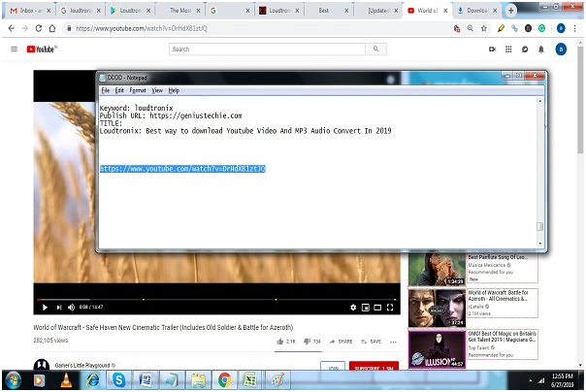Screen dimensions: 586x392
Task: Open Internet Explorer from the taskbar
Action: [x=93, y=380]
